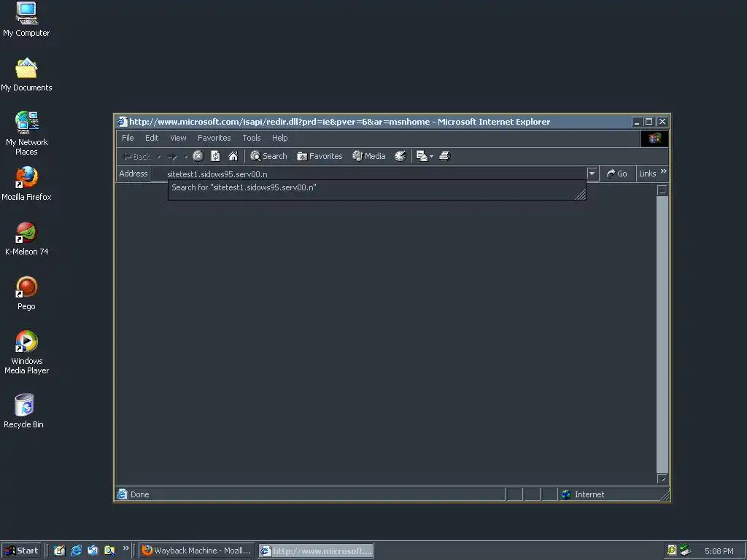This screenshot has width=747, height=560.
Task: Select the Pego desktop icon
Action: pyautogui.click(x=26, y=293)
